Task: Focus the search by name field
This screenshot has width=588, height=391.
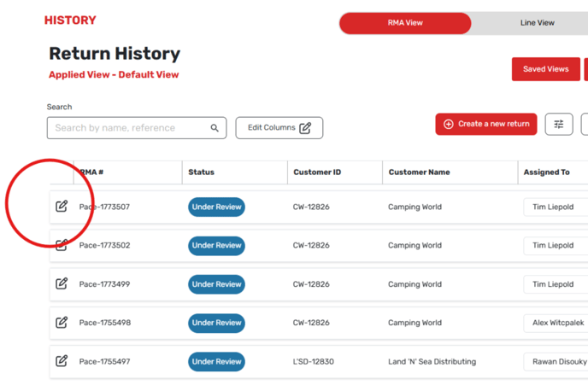Action: coord(128,128)
